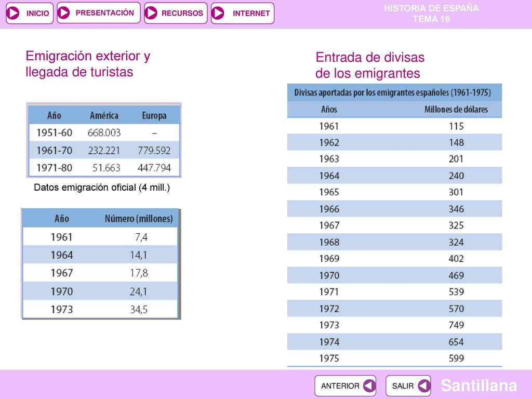Screen dimensions: 532x399
Task: Select the '1971-80' row label
Action: [54, 168]
